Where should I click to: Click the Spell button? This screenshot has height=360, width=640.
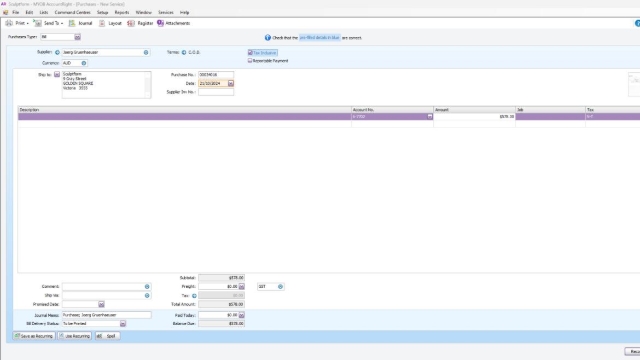[x=107, y=336]
